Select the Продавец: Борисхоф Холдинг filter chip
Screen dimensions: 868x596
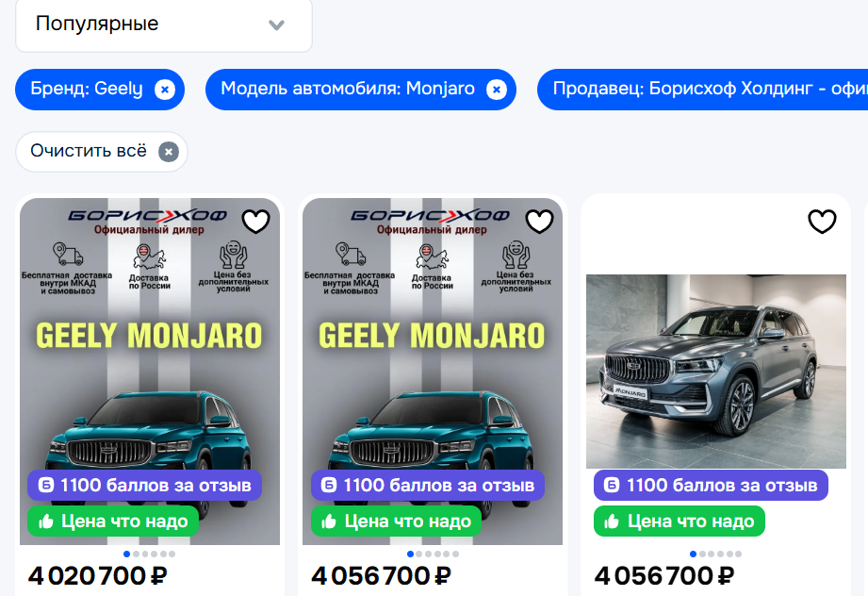point(702,90)
